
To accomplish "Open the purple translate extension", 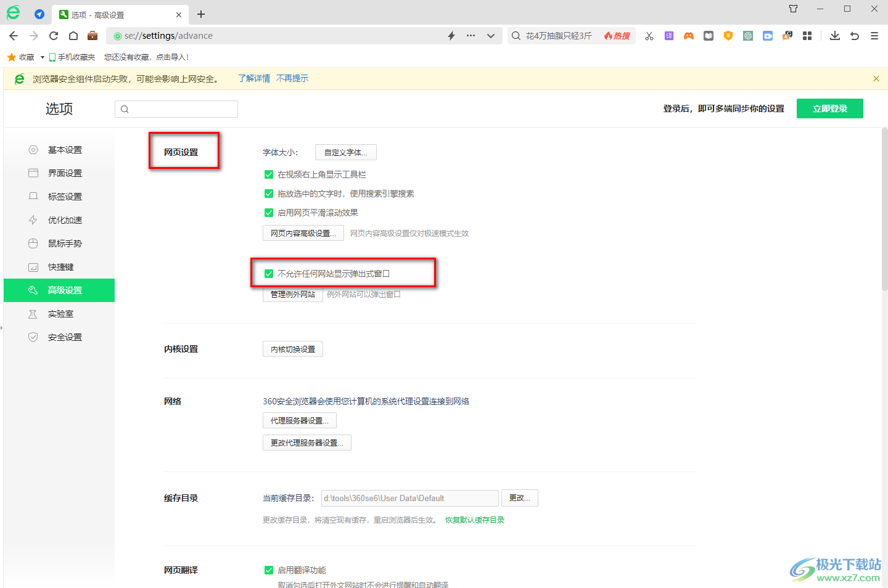I will click(x=669, y=36).
